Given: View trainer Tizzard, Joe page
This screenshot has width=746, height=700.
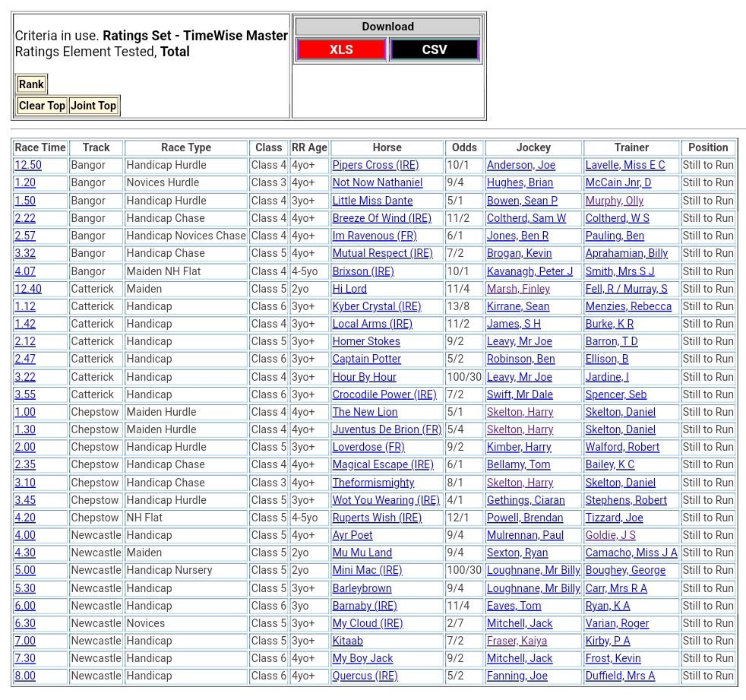Looking at the screenshot, I should [x=614, y=518].
